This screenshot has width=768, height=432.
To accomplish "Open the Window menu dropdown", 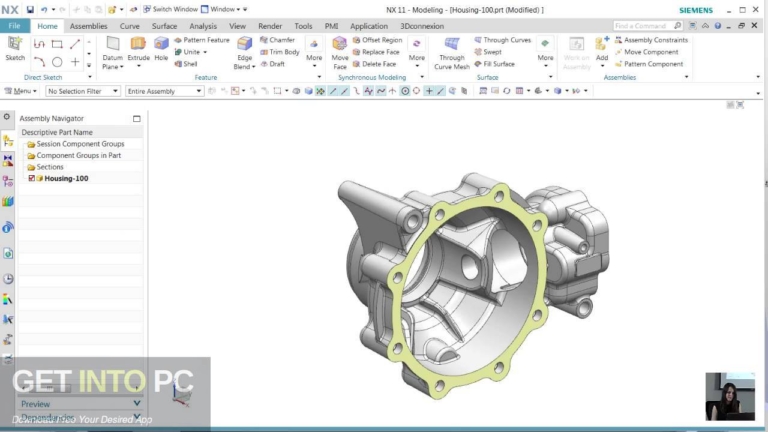I will pos(221,9).
